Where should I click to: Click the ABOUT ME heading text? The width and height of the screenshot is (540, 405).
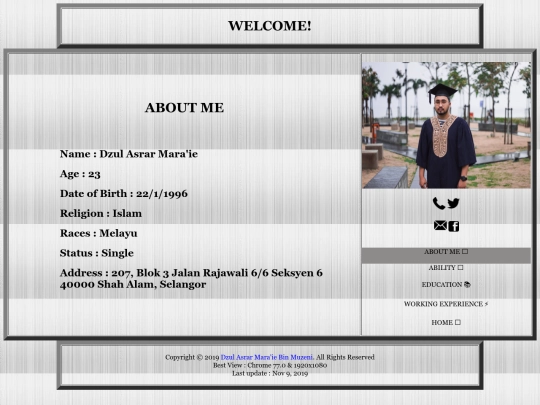184,108
